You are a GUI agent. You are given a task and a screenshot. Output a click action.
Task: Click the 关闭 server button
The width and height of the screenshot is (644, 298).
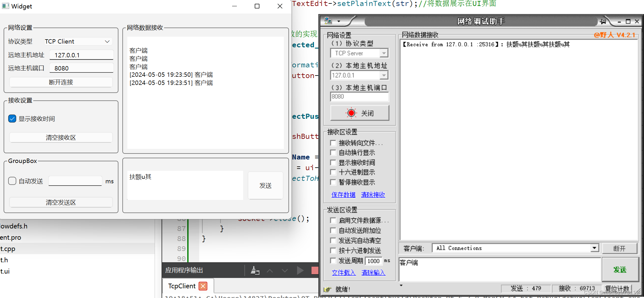(x=360, y=113)
